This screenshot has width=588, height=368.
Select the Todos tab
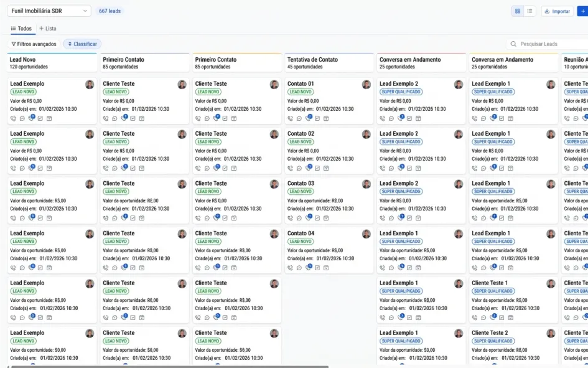pos(21,29)
